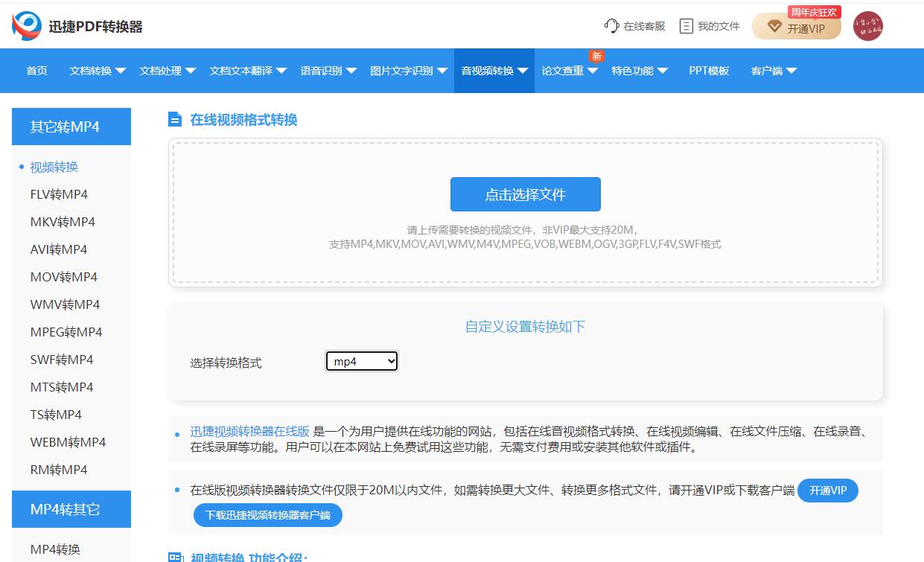Viewport: 924px width, 562px height.
Task: Click the dashed file upload drop area
Action: click(526, 213)
